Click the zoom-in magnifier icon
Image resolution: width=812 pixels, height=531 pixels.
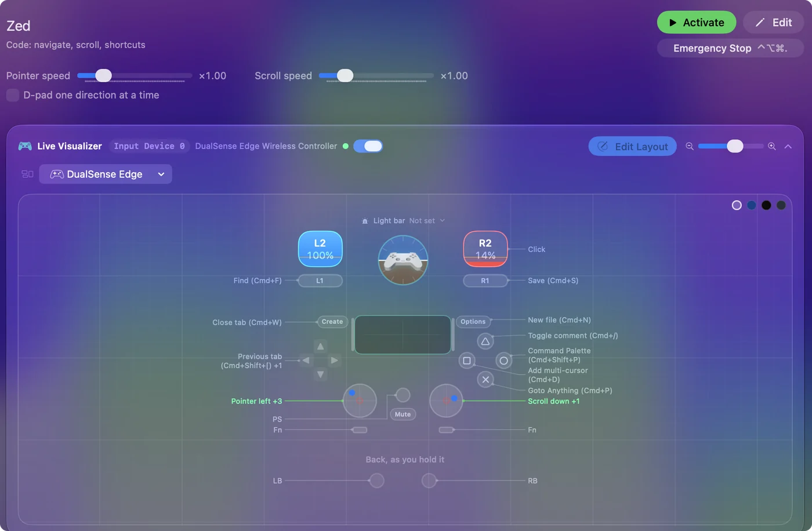pyautogui.click(x=772, y=147)
